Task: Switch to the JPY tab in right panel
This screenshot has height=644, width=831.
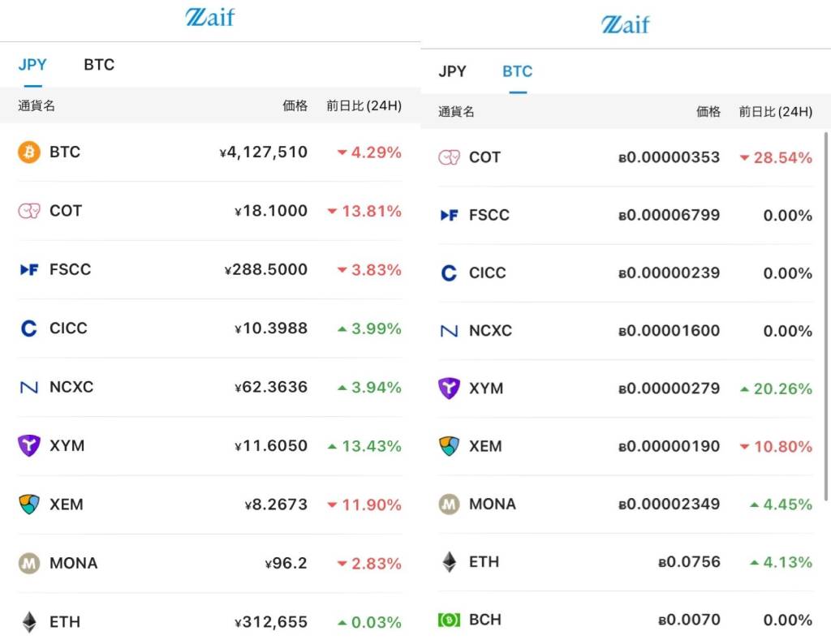Action: tap(452, 71)
